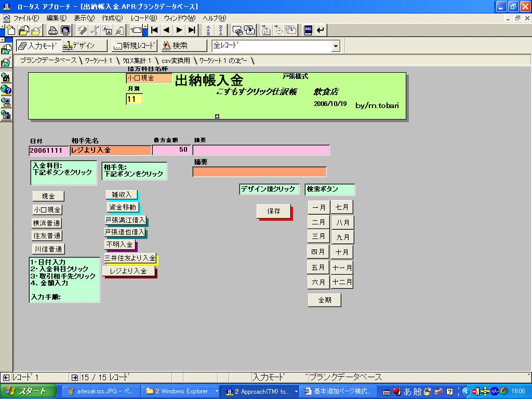Go to the next record
This screenshot has height=399, width=532.
pos(179,30)
